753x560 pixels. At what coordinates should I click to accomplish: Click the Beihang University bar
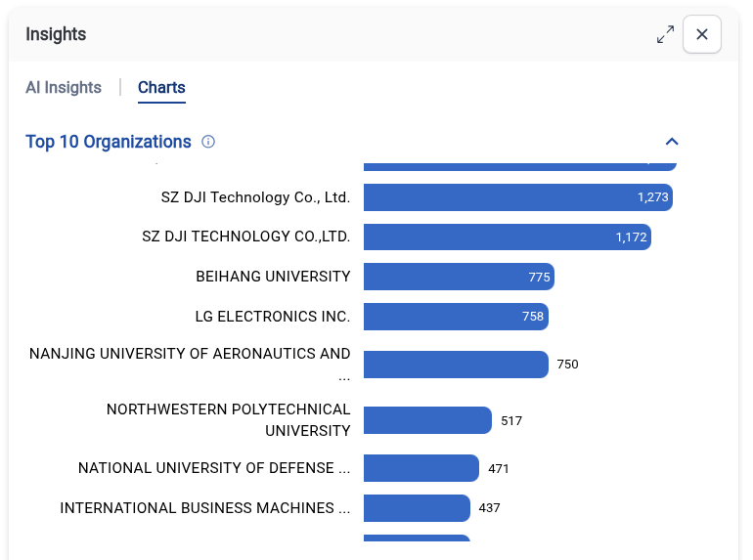459,277
